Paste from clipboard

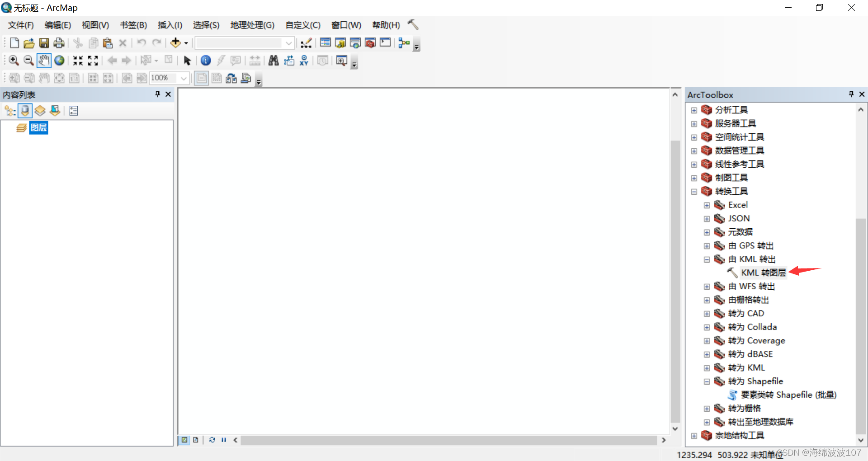pos(108,43)
